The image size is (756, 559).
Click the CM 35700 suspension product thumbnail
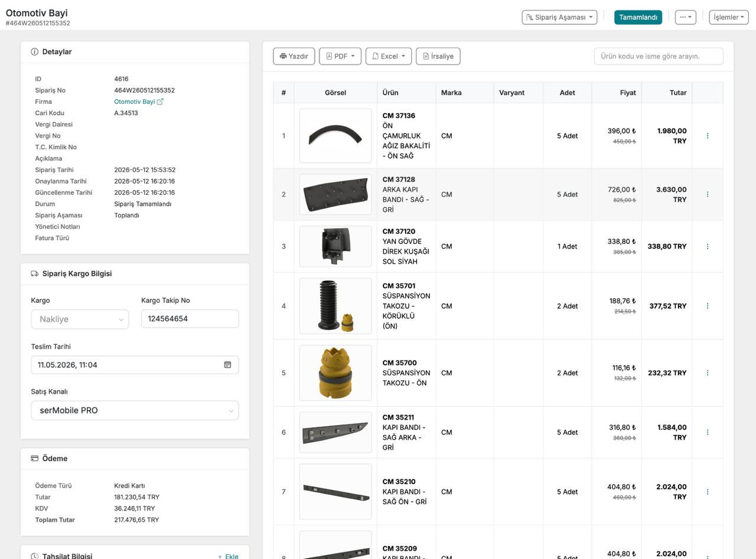coord(335,373)
